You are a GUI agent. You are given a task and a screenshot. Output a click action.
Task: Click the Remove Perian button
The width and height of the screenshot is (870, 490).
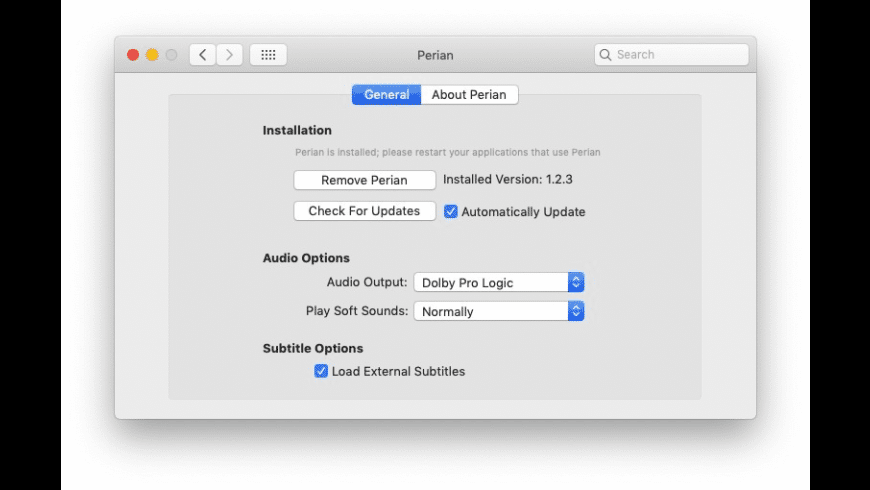(365, 180)
